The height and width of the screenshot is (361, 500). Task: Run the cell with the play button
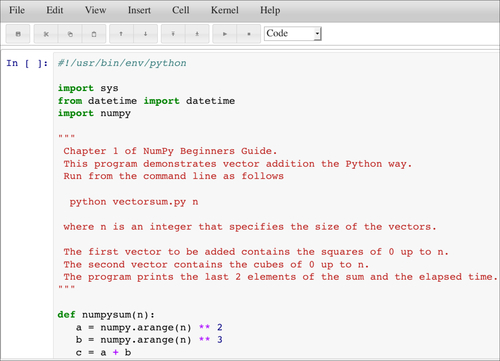pos(225,34)
